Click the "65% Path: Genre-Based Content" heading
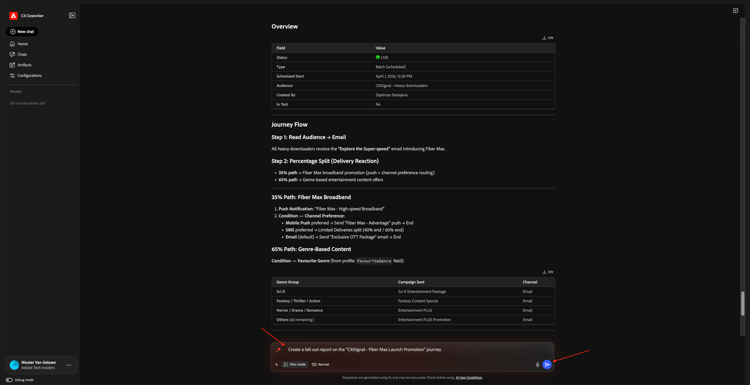The height and width of the screenshot is (385, 750). 311,249
